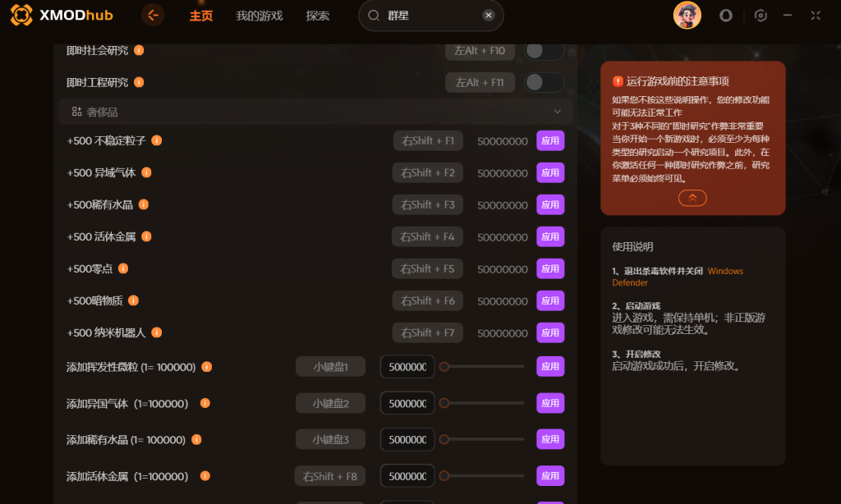The width and height of the screenshot is (841, 504).
Task: Adjust the 添加活体金属 slider
Action: pos(481,475)
